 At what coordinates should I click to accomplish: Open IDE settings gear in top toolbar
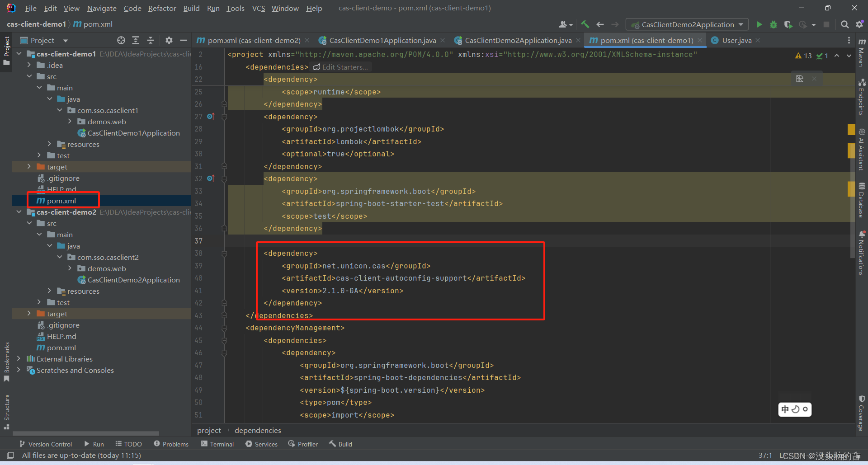(x=859, y=24)
